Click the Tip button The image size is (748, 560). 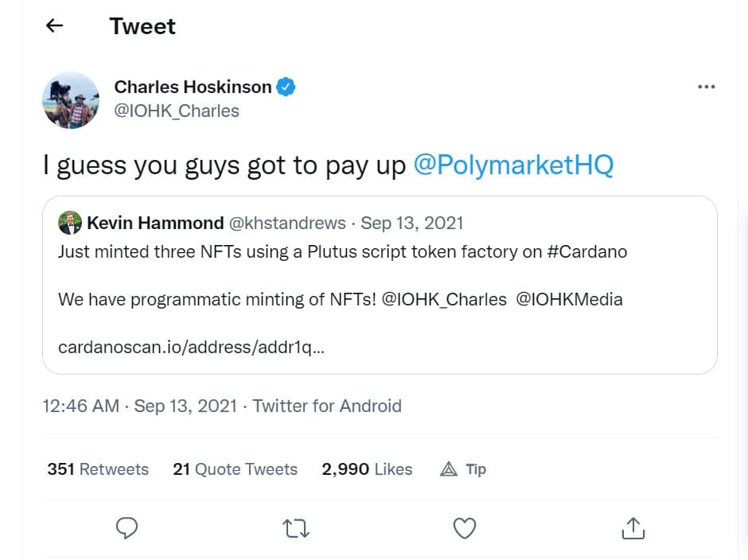point(463,469)
